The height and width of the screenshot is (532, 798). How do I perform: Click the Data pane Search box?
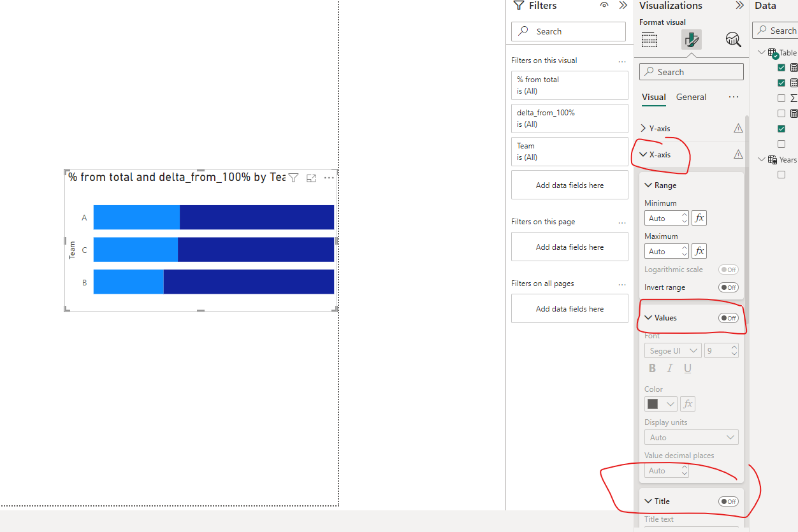point(775,31)
